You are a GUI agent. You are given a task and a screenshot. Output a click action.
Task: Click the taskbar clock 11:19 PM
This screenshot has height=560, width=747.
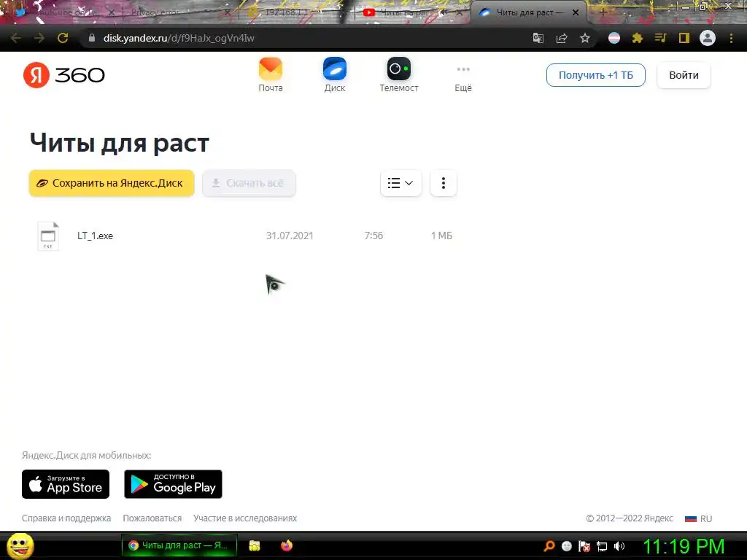point(684,547)
